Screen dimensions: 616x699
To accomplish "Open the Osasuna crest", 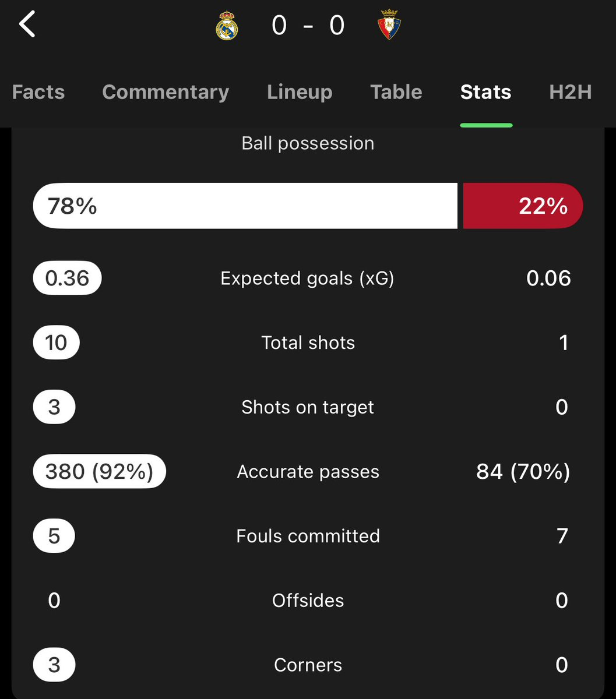I will [389, 26].
